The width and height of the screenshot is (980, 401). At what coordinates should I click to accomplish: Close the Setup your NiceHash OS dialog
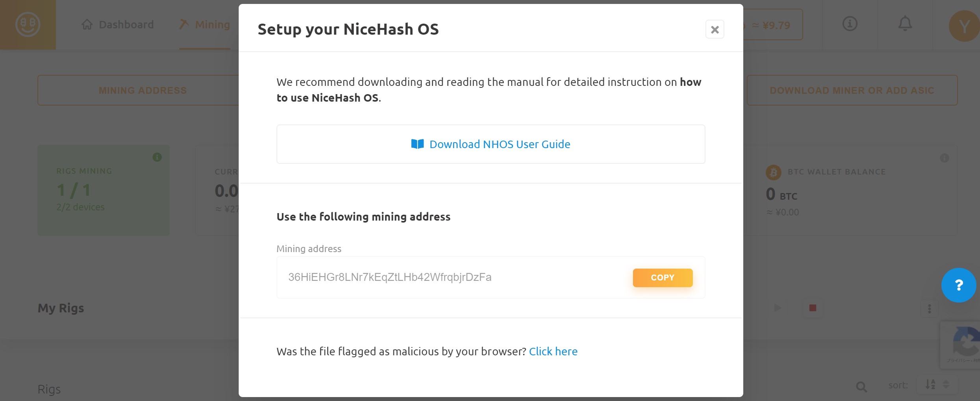[715, 29]
